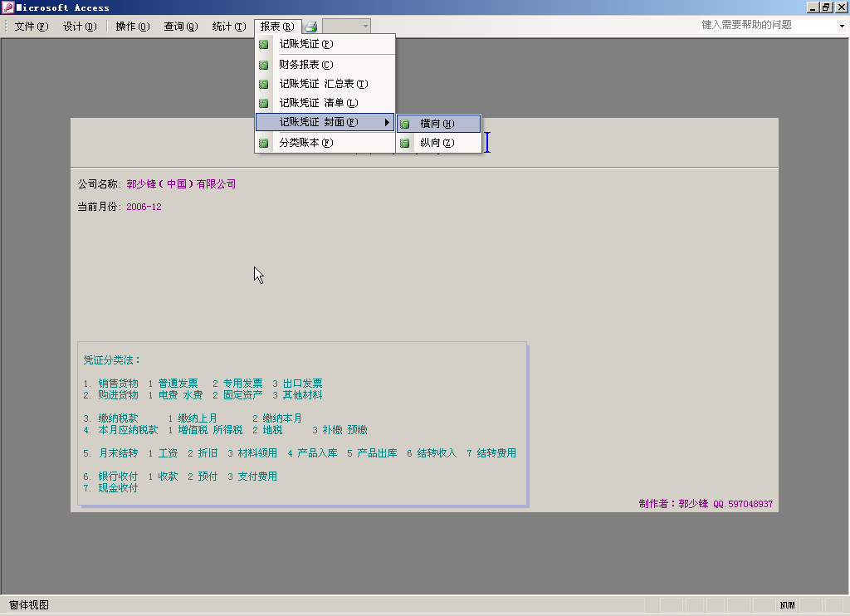Image resolution: width=850 pixels, height=616 pixels.
Task: Click the icon beside 纵向 in submenu
Action: (405, 143)
